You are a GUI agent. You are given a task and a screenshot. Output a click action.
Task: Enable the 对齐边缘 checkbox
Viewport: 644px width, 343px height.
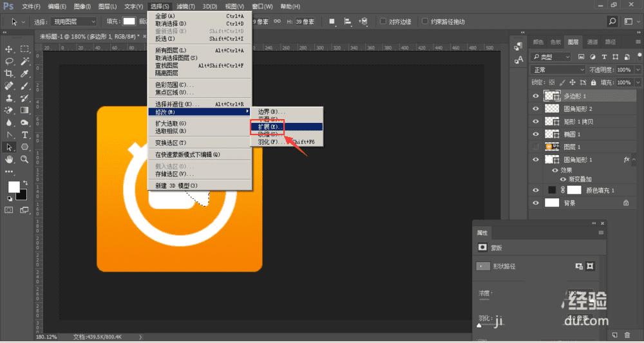tap(384, 21)
